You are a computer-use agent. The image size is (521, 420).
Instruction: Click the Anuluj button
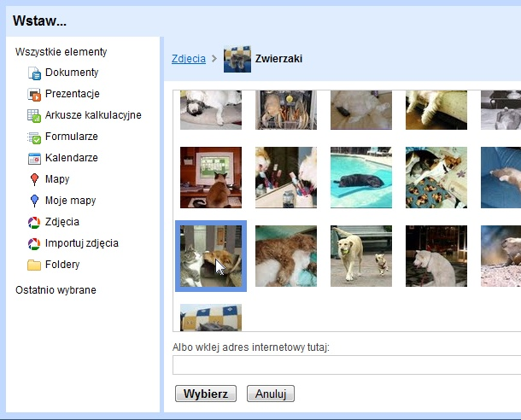(x=271, y=394)
